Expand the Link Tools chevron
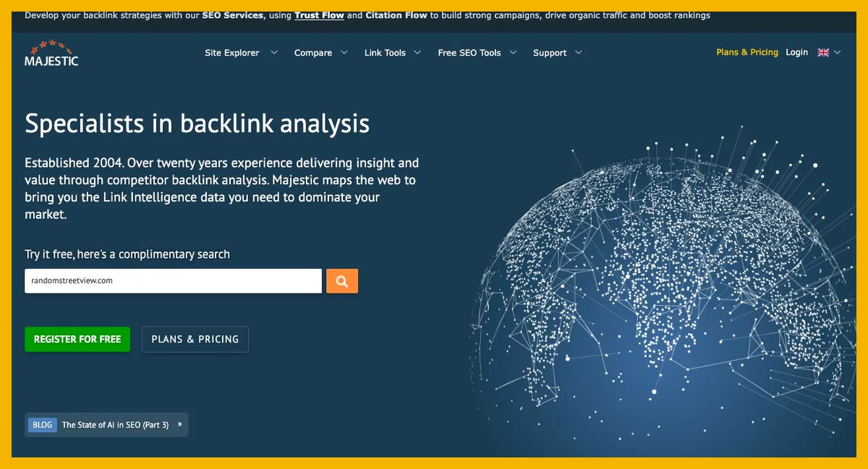This screenshot has height=469, width=868. [417, 53]
